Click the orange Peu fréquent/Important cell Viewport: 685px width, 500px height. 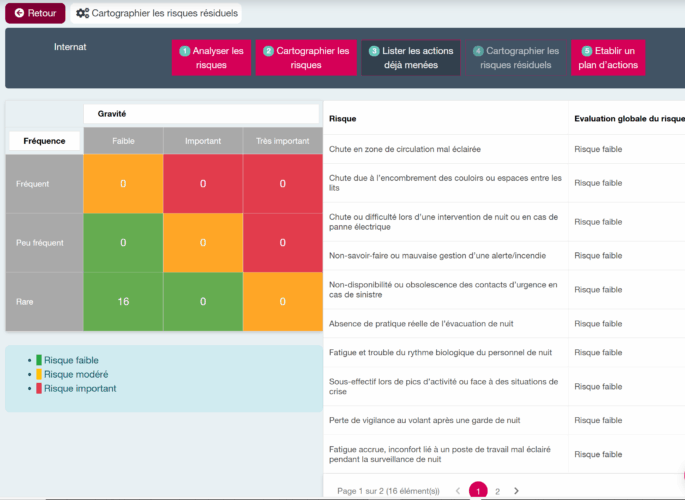[x=203, y=242]
